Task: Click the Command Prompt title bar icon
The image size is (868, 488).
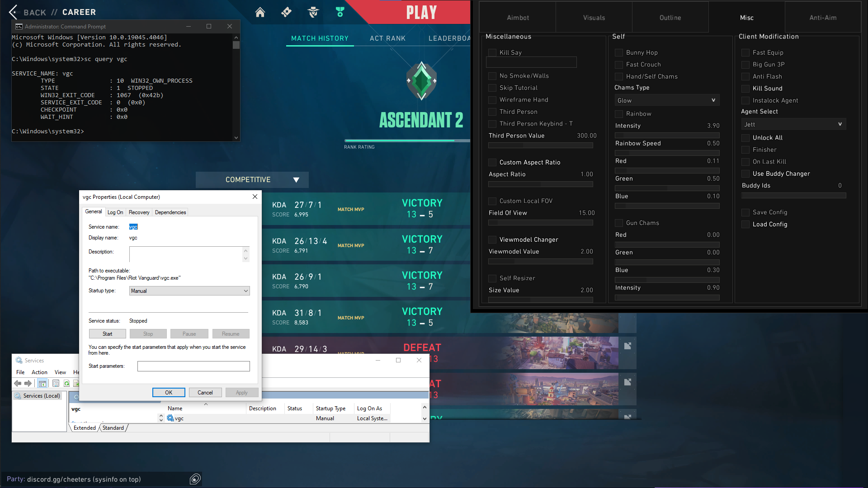Action: pyautogui.click(x=19, y=27)
